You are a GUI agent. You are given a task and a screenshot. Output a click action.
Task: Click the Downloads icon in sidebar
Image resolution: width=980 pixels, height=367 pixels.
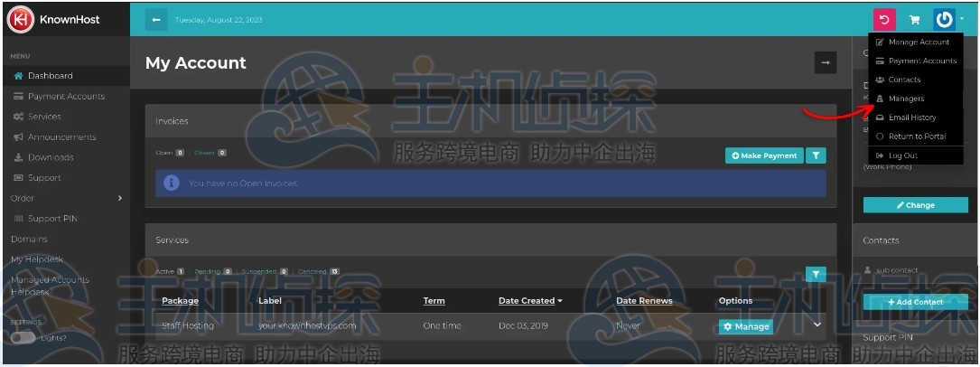[18, 157]
